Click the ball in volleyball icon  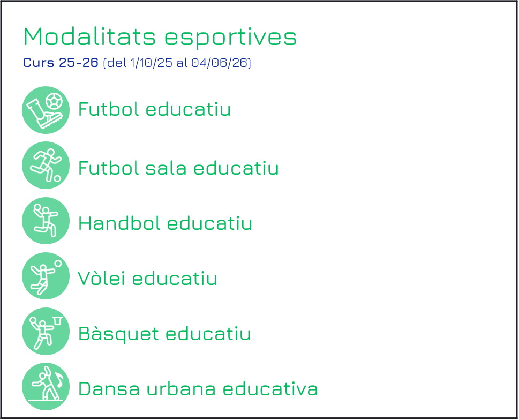58,264
